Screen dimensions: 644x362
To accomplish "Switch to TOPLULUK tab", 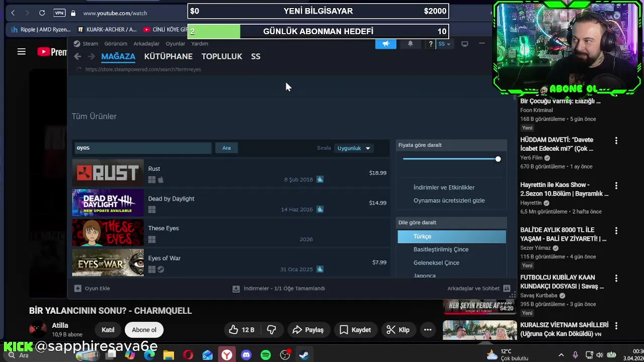I will [222, 56].
